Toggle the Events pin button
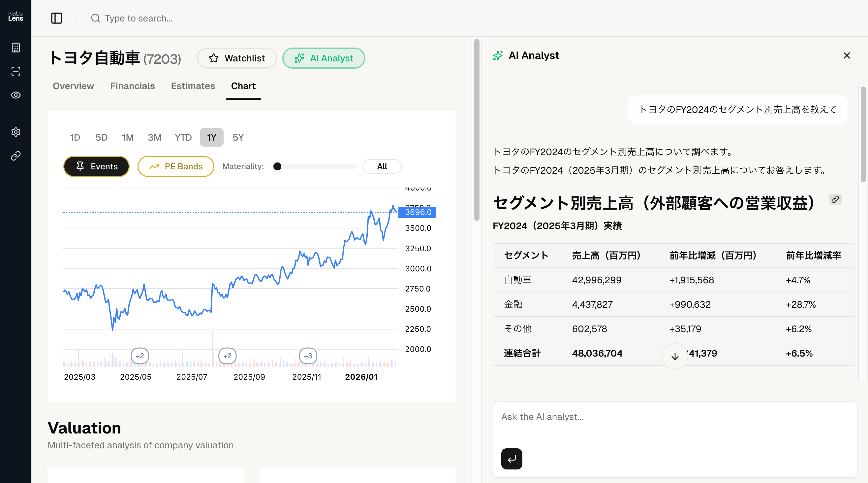 (x=96, y=166)
